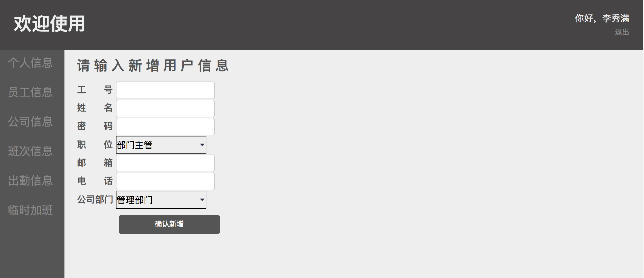
Task: Focus the 工号 input field
Action: 165,90
